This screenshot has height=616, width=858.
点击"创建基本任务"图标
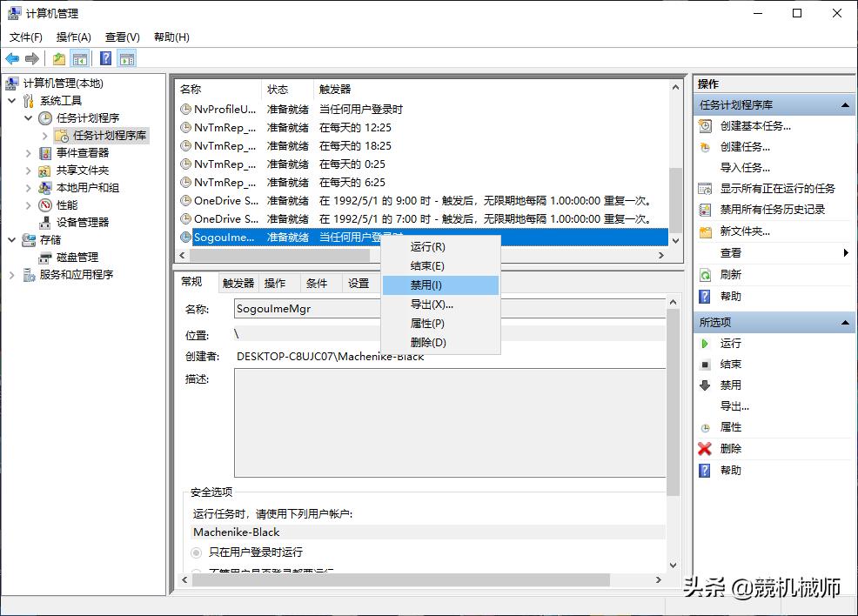(x=705, y=125)
